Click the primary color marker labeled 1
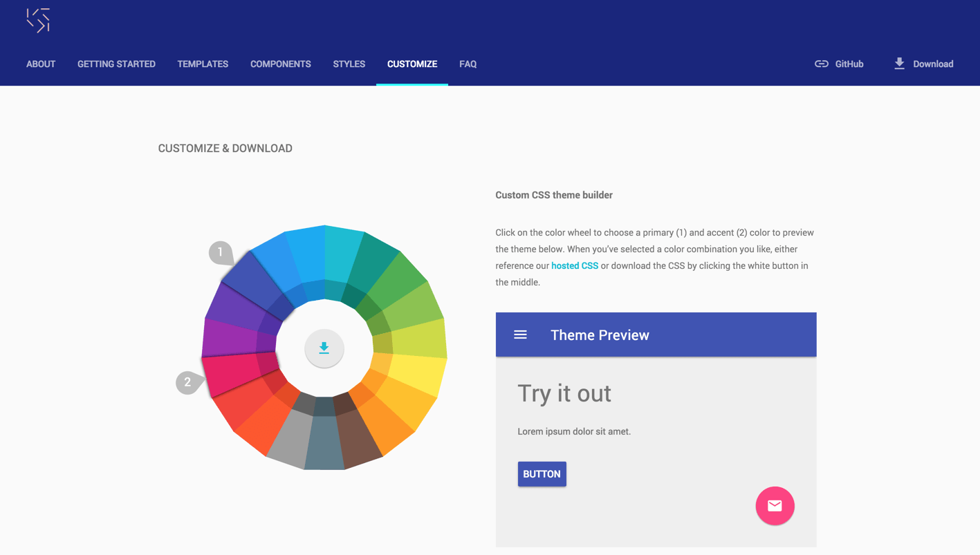 tap(221, 252)
